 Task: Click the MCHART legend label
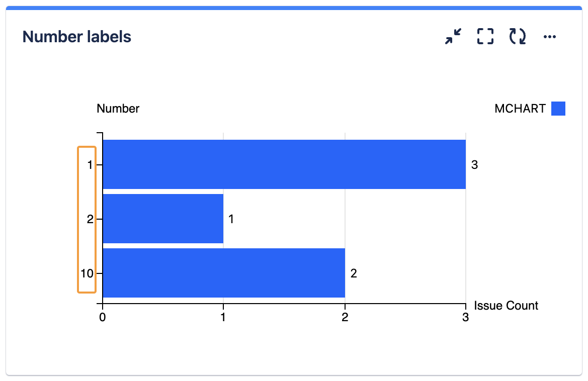(520, 109)
